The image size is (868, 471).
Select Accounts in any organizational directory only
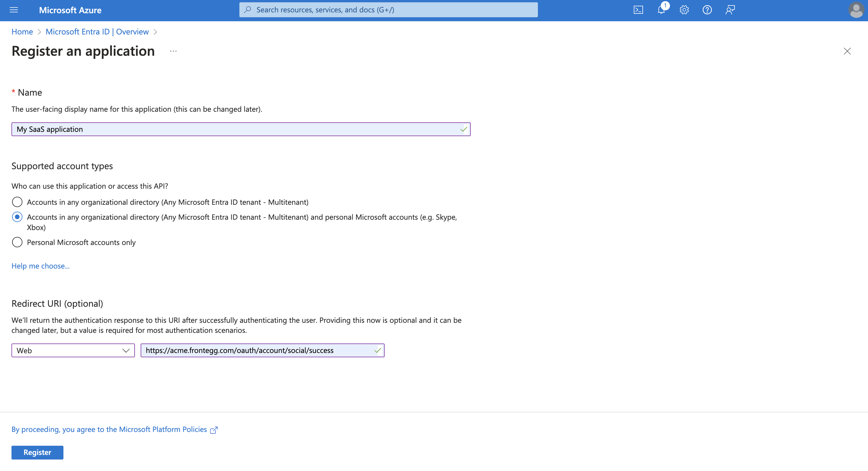tap(17, 202)
